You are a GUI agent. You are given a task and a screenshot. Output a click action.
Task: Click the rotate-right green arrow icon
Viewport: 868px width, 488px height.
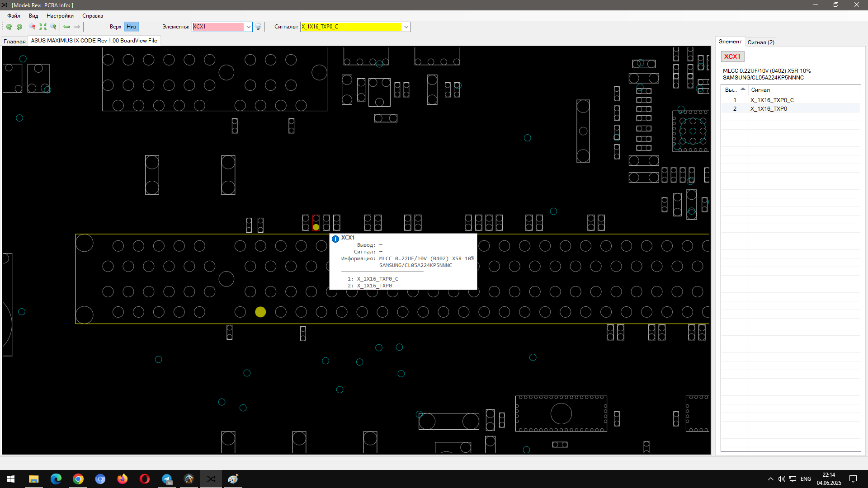tap(19, 27)
